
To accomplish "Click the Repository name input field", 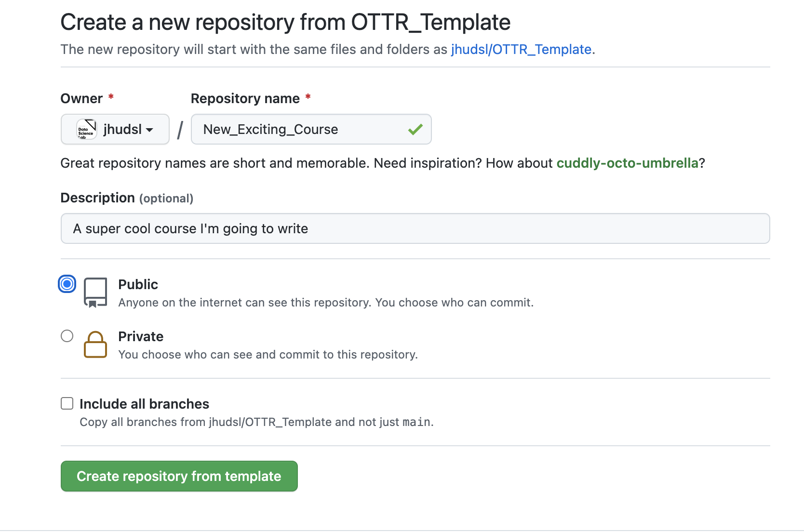I will point(311,129).
